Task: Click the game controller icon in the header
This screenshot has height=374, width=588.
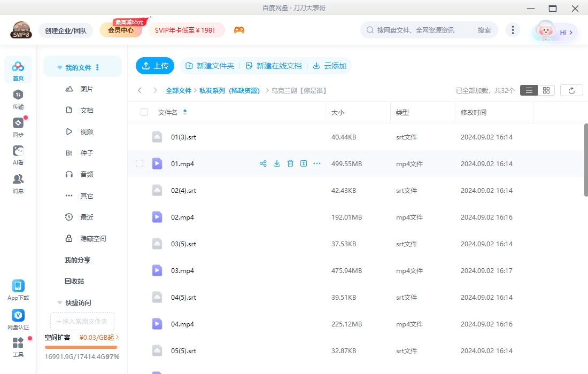Action: pyautogui.click(x=239, y=30)
